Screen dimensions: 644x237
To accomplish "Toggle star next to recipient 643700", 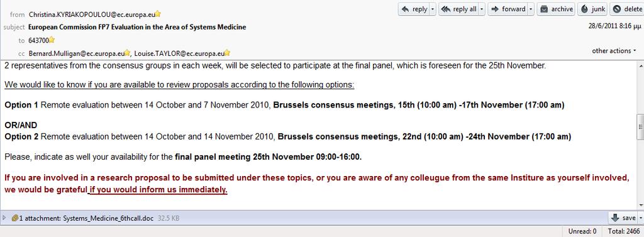I will (52, 40).
